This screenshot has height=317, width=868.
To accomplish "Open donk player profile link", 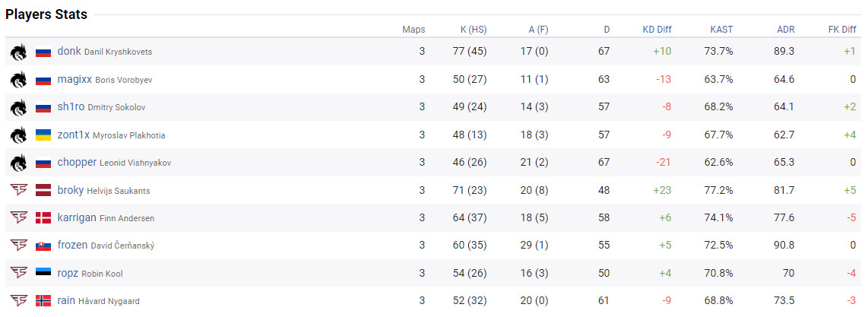I will click(x=69, y=52).
